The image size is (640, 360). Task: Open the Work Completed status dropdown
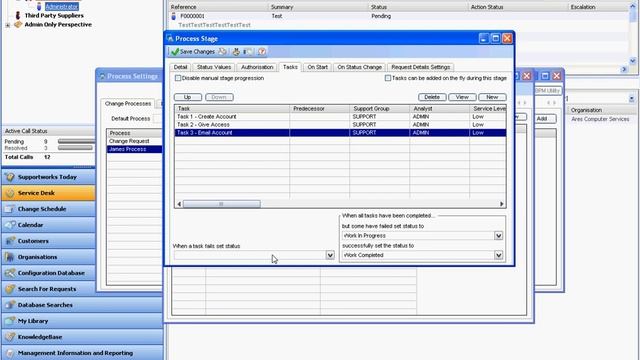click(x=498, y=255)
